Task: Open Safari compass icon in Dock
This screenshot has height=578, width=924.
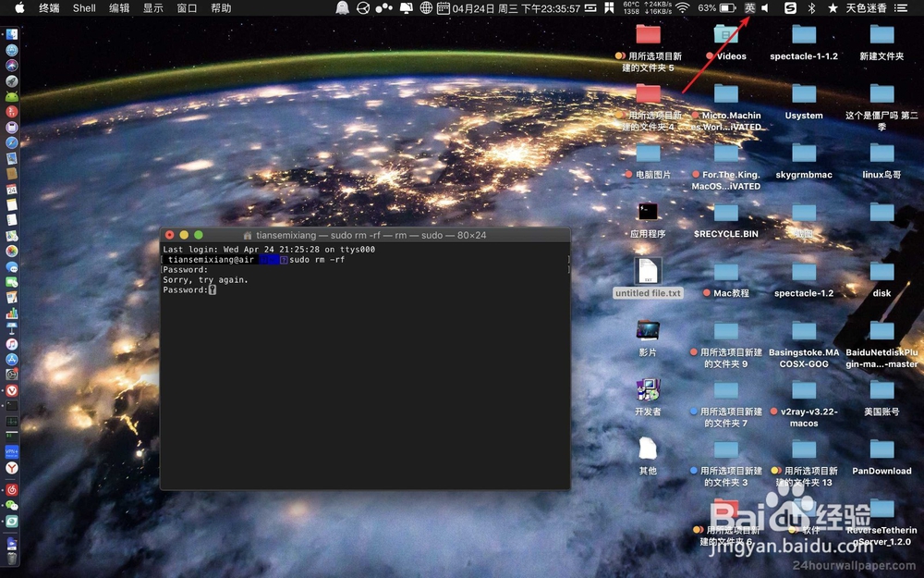Action: [12, 142]
